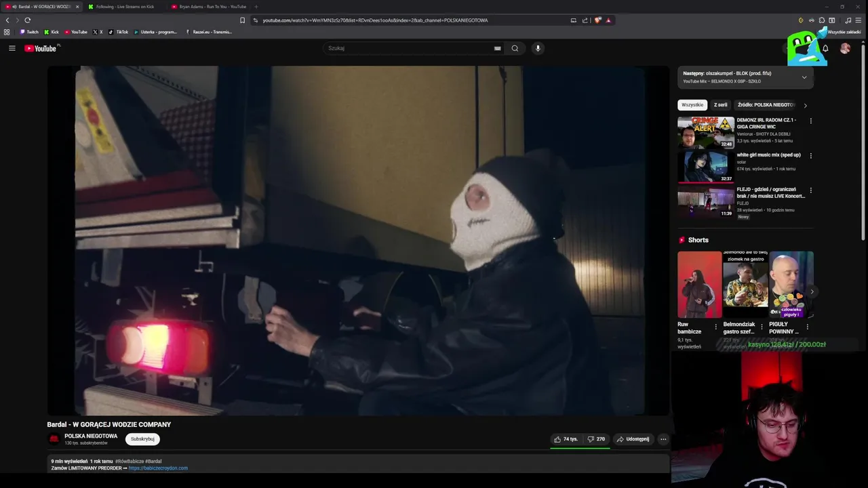Screen dimensions: 868x488
Task: Select Źródło: POLSKA NIEGOTOWA chip
Action: click(766, 105)
